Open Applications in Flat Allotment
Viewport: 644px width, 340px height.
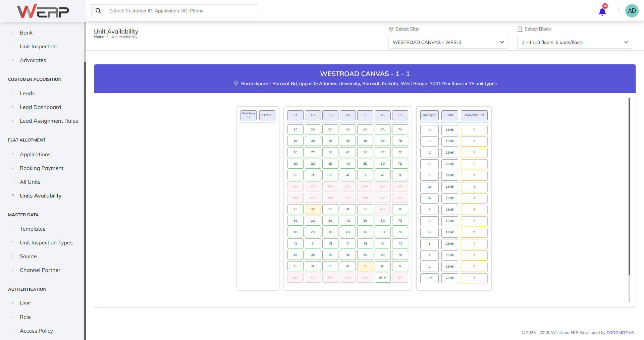(x=35, y=154)
